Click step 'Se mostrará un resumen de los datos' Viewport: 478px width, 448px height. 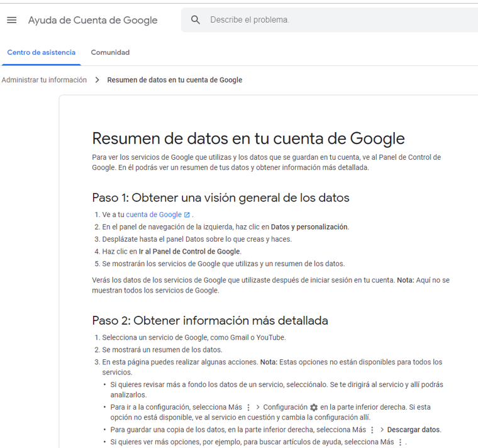pos(162,350)
